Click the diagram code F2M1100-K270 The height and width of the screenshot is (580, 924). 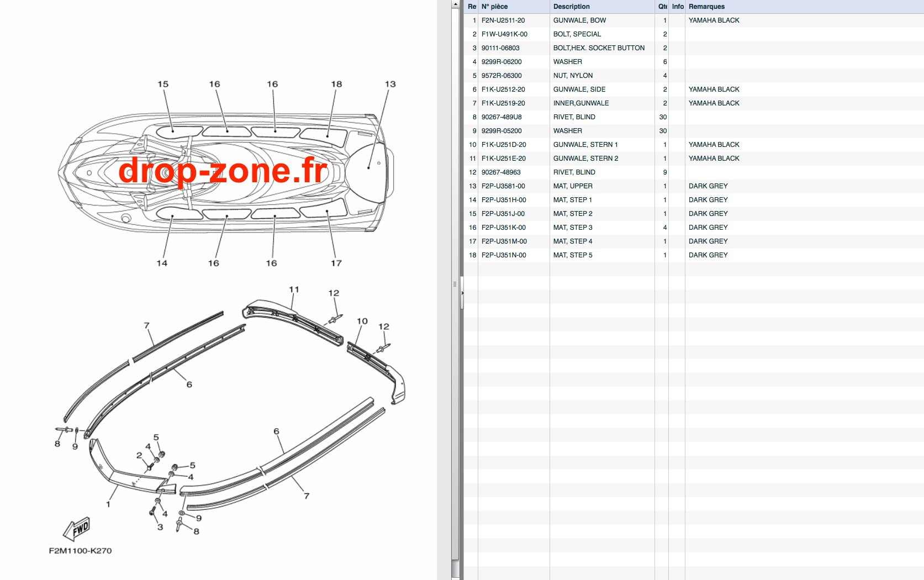[80, 551]
